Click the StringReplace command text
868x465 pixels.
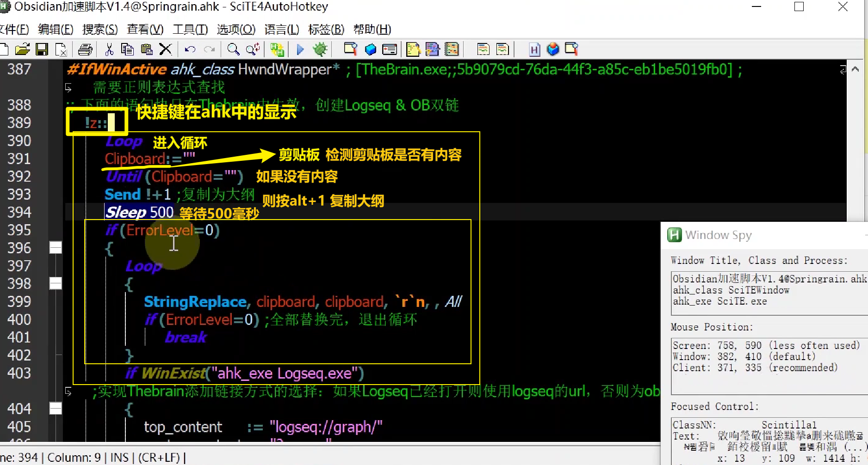tap(195, 302)
